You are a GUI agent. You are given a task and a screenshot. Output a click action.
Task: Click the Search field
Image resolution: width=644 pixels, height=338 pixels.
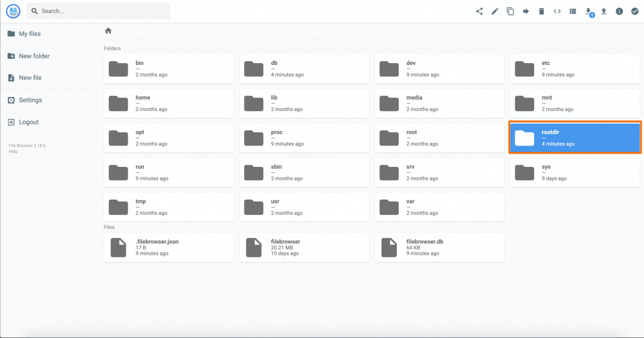click(98, 11)
